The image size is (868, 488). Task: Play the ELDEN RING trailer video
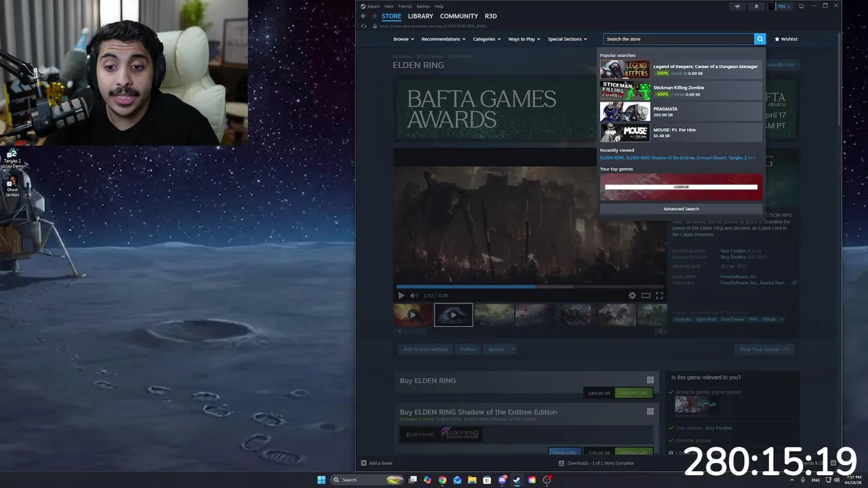(x=401, y=296)
